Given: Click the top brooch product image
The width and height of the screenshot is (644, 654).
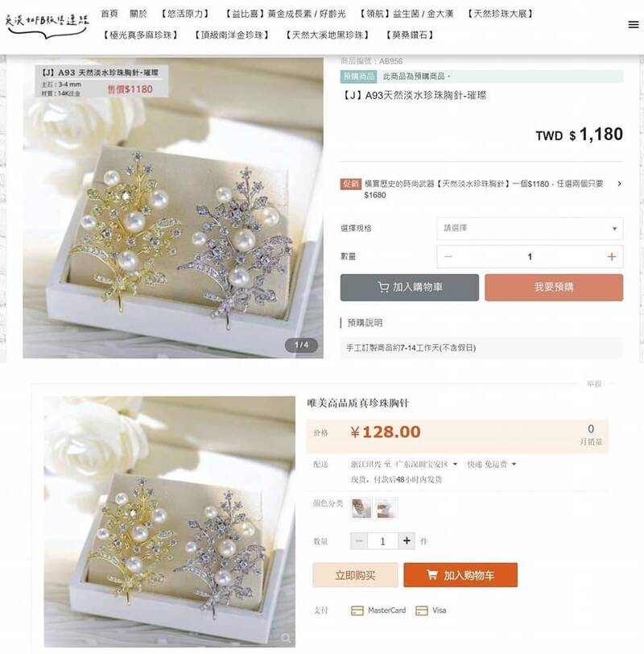Looking at the screenshot, I should pyautogui.click(x=173, y=208).
